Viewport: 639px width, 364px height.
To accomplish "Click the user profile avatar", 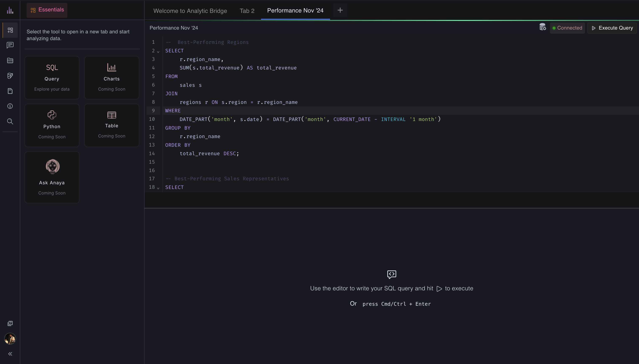I will [x=10, y=339].
